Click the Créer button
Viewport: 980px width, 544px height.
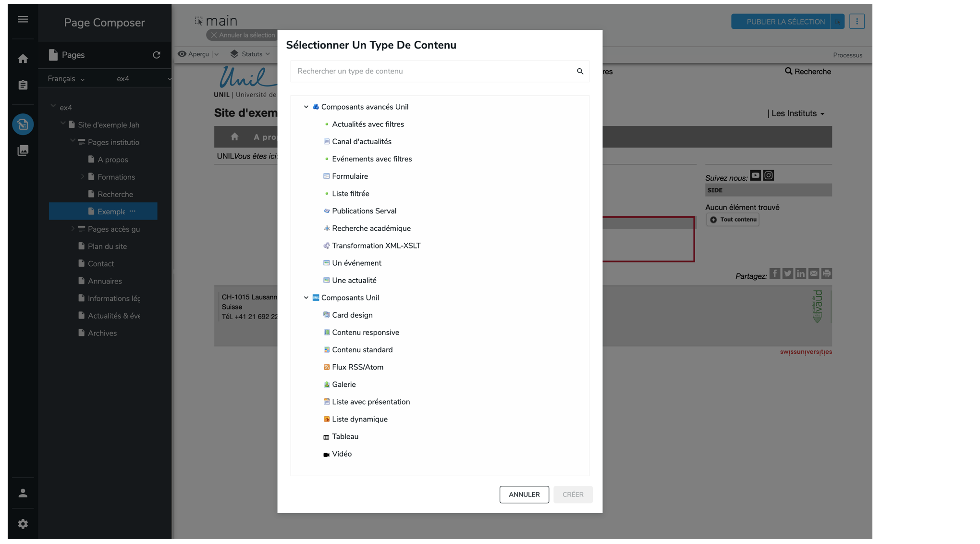[573, 495]
